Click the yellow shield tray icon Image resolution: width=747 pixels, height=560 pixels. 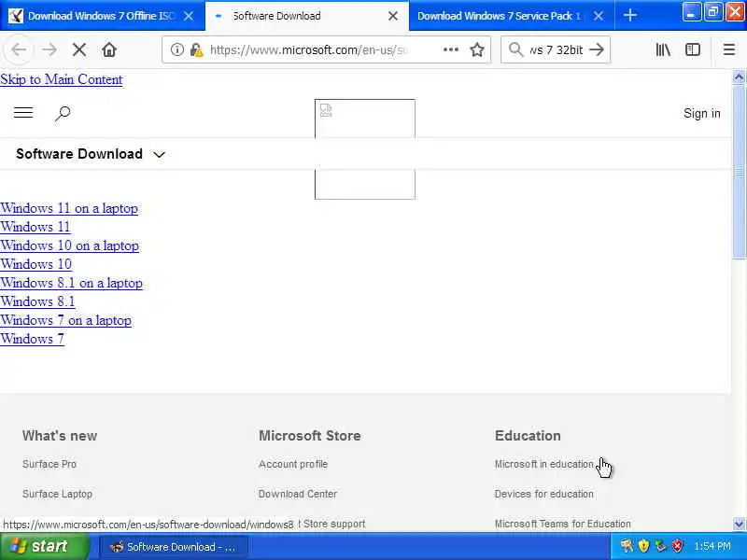click(x=643, y=546)
